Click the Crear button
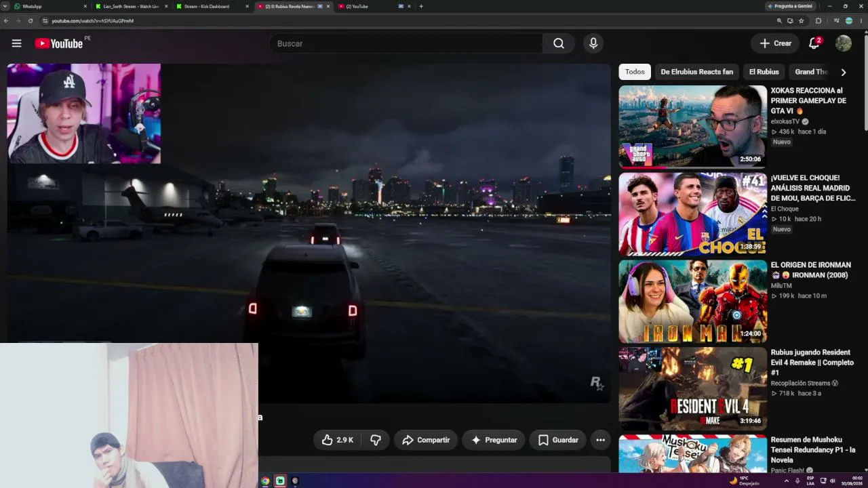 point(775,43)
